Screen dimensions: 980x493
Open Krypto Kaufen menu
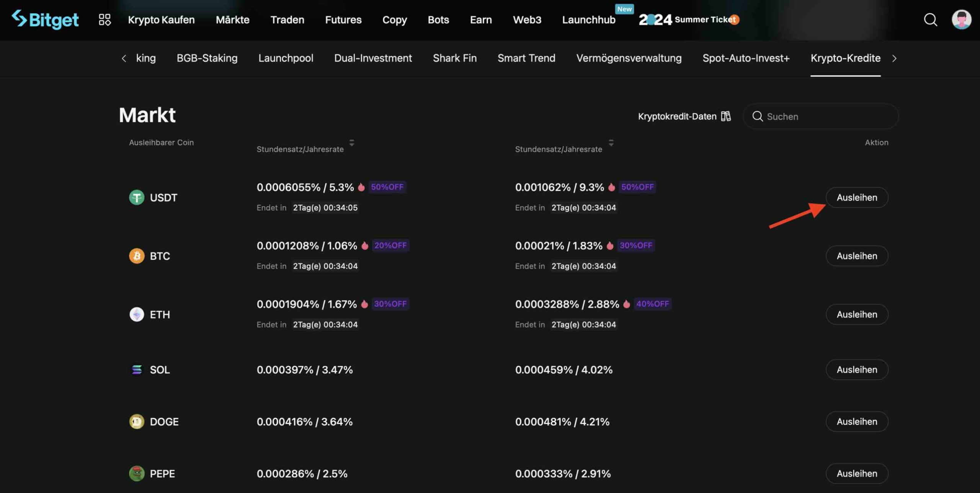coord(161,20)
